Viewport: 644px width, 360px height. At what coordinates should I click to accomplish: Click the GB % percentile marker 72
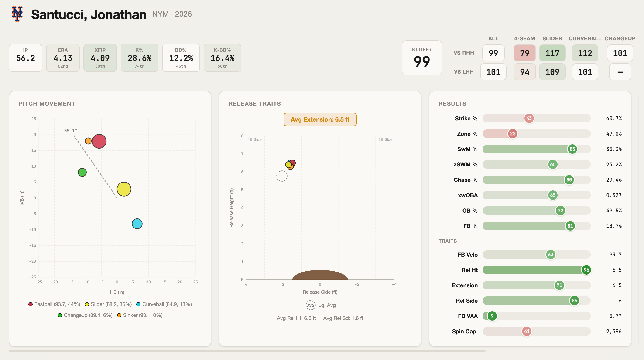pyautogui.click(x=561, y=211)
